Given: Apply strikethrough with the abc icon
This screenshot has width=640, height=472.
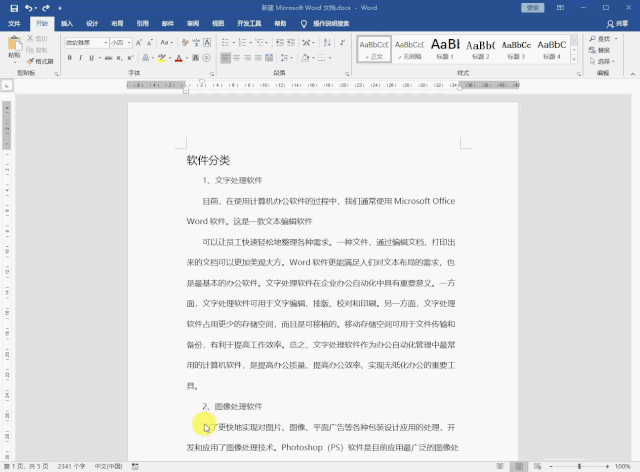Looking at the screenshot, I should click(x=108, y=58).
